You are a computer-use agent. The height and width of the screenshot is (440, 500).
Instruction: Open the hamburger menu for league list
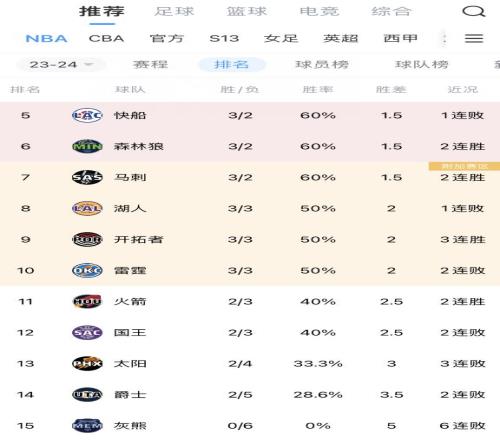474,38
